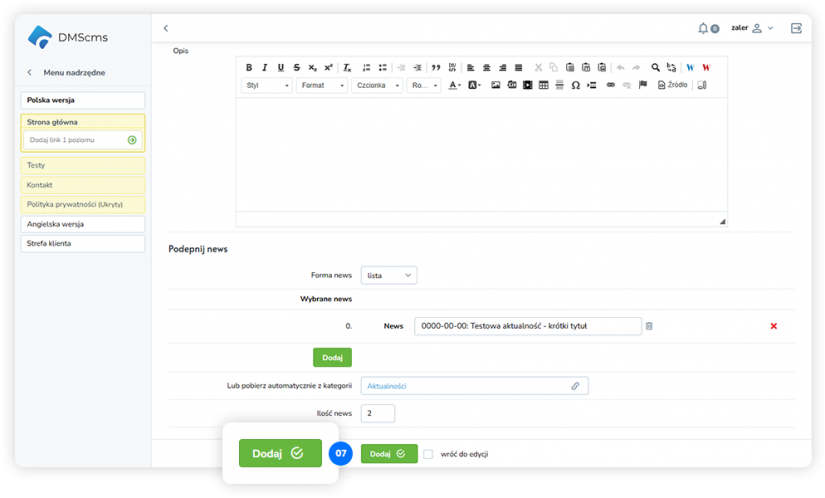Click the insert image icon

point(495,85)
